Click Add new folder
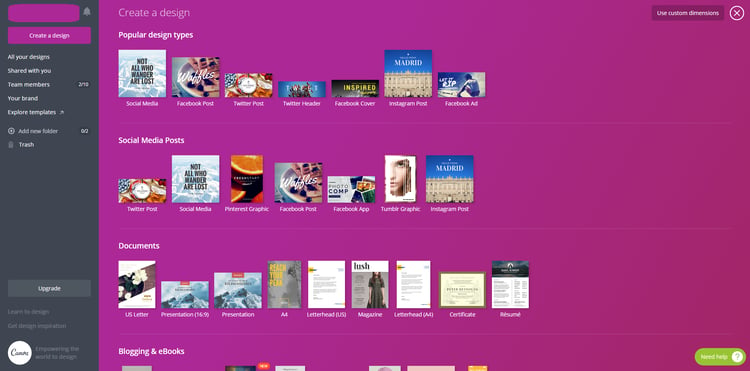The image size is (750, 371). coord(38,131)
